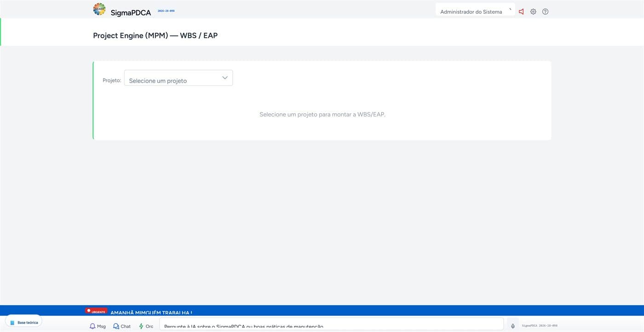Viewport: 644px width, 332px height.
Task: Click the Project Engine (MPM) — WBS / EAP title
Action: coord(155,35)
